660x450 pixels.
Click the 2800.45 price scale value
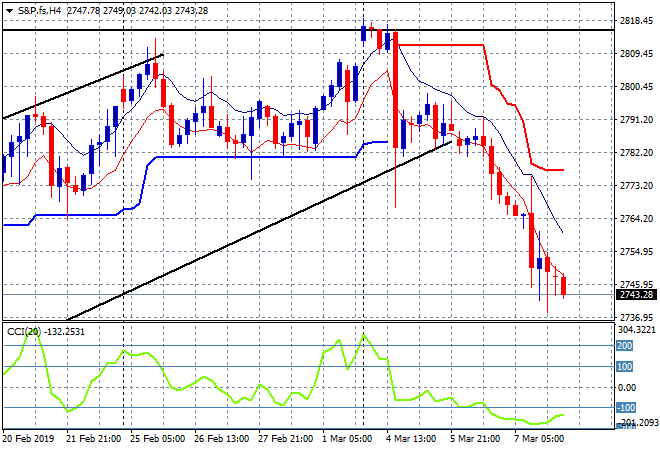(x=636, y=87)
